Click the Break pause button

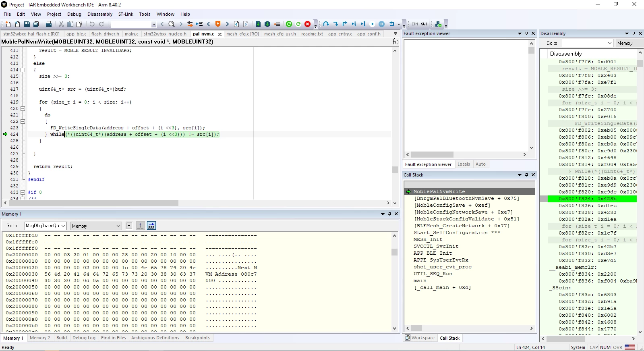(x=382, y=24)
